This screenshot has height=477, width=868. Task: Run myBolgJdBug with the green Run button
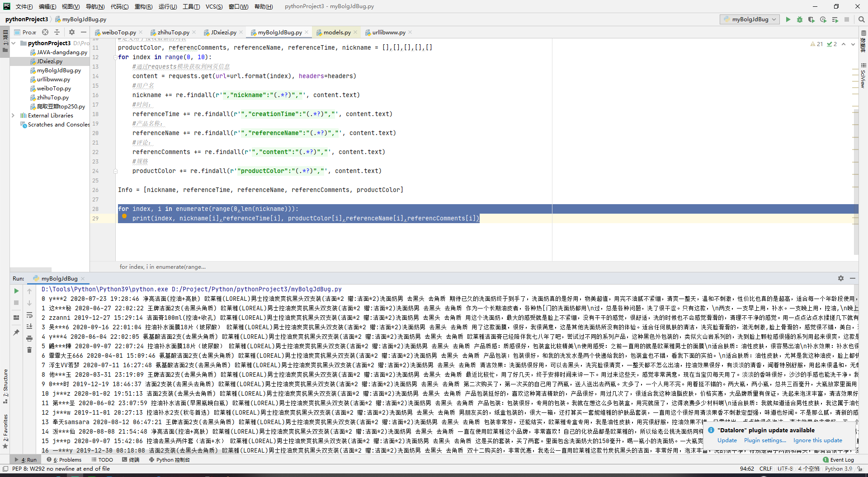tap(788, 19)
